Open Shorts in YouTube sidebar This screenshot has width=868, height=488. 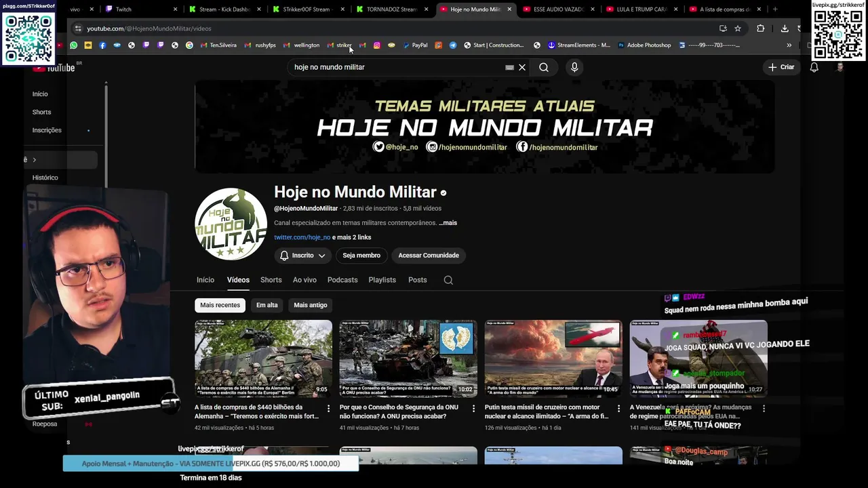click(x=41, y=112)
